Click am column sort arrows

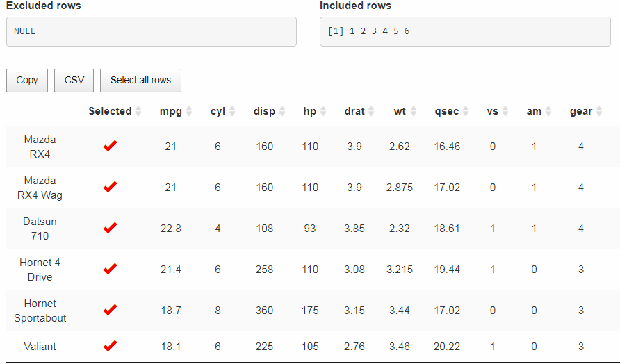(x=548, y=111)
